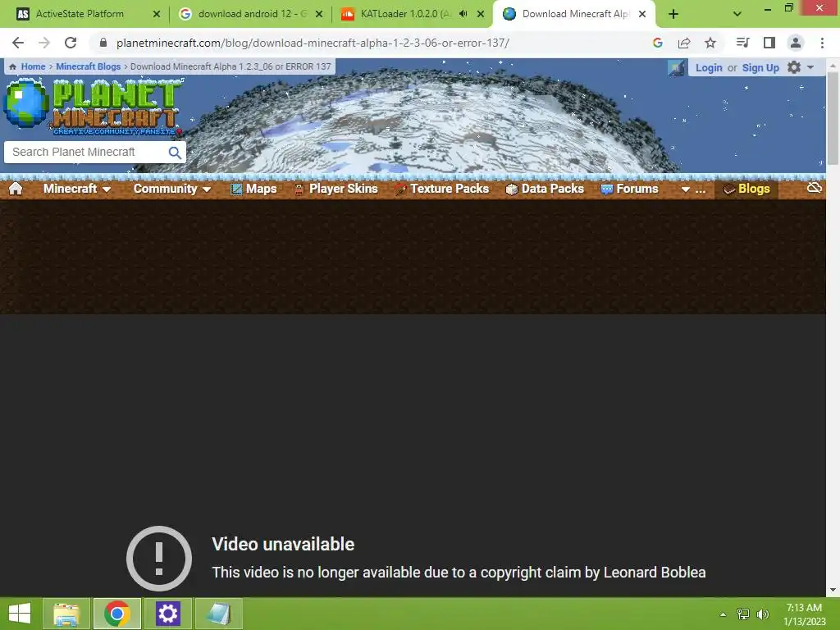Expand the Minecraft dropdown menu

tap(77, 189)
